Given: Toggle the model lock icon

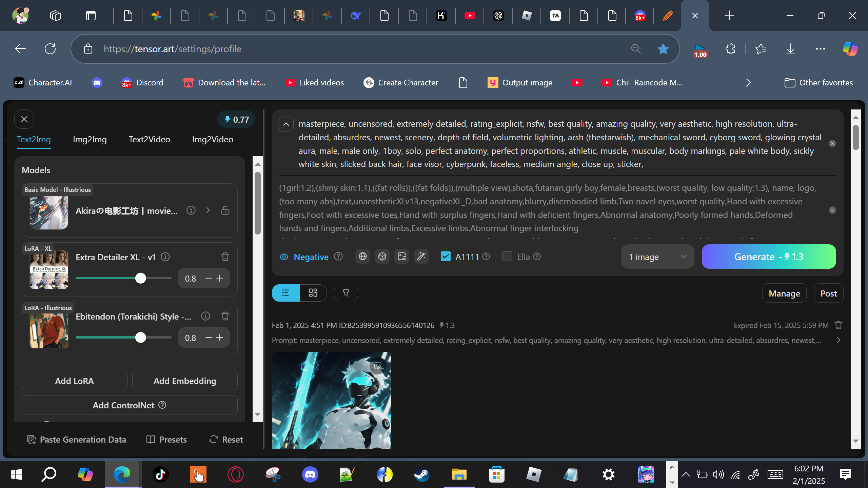Looking at the screenshot, I should pos(225,210).
